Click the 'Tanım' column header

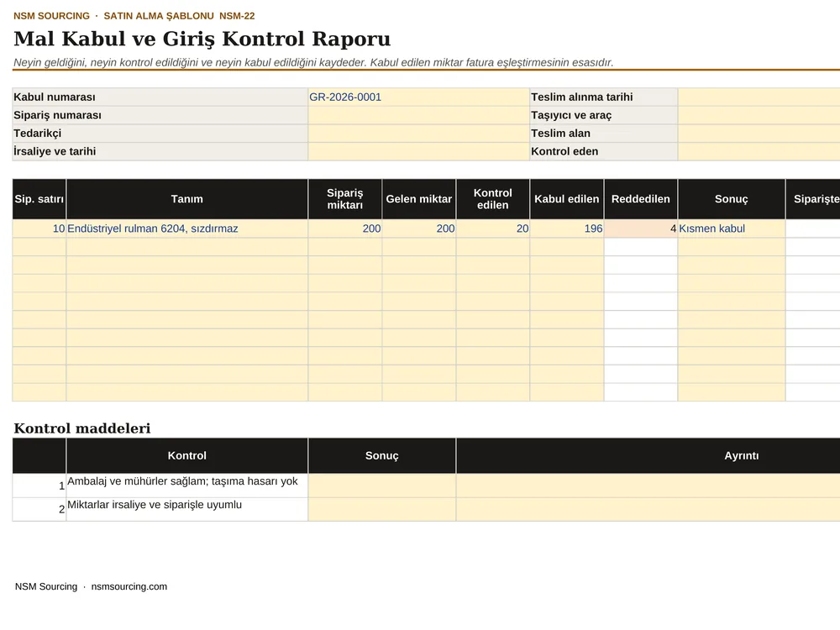(x=187, y=199)
